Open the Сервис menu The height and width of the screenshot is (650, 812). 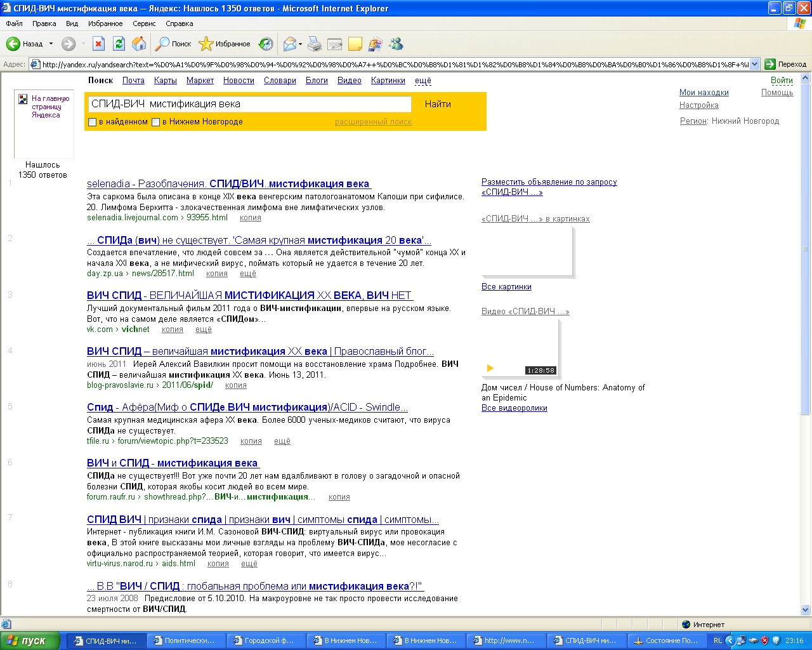tap(144, 23)
